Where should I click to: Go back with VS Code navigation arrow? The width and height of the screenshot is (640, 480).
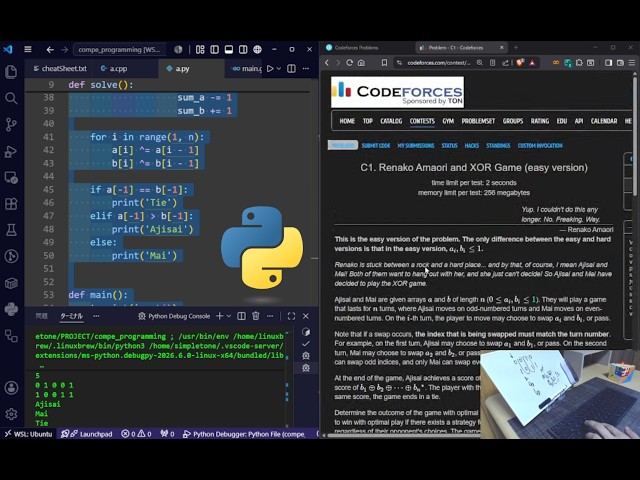click(50, 49)
